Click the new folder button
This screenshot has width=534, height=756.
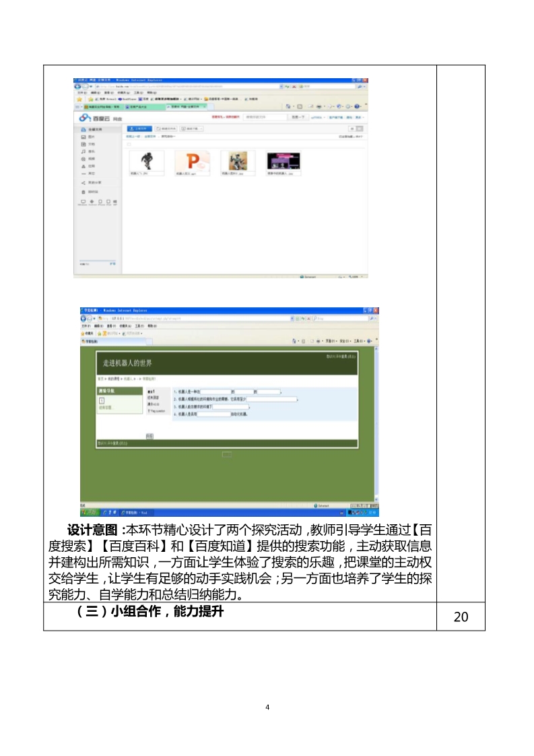pos(166,129)
